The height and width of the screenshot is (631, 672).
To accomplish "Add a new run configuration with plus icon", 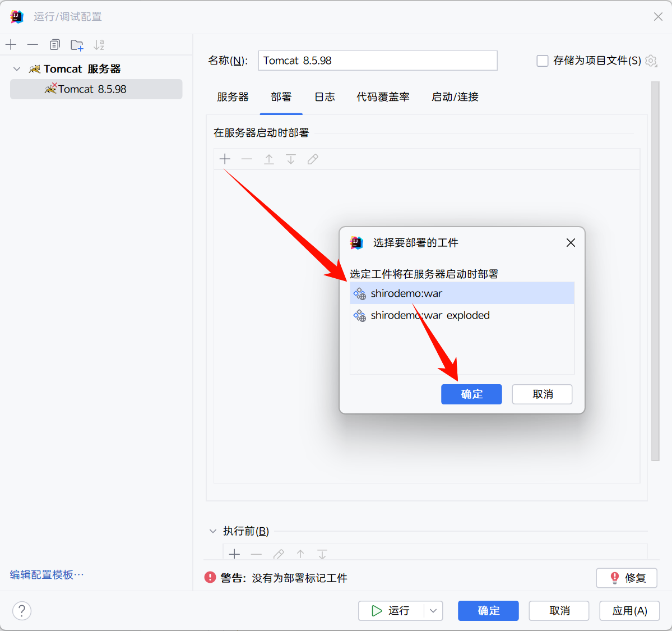I will 11,44.
